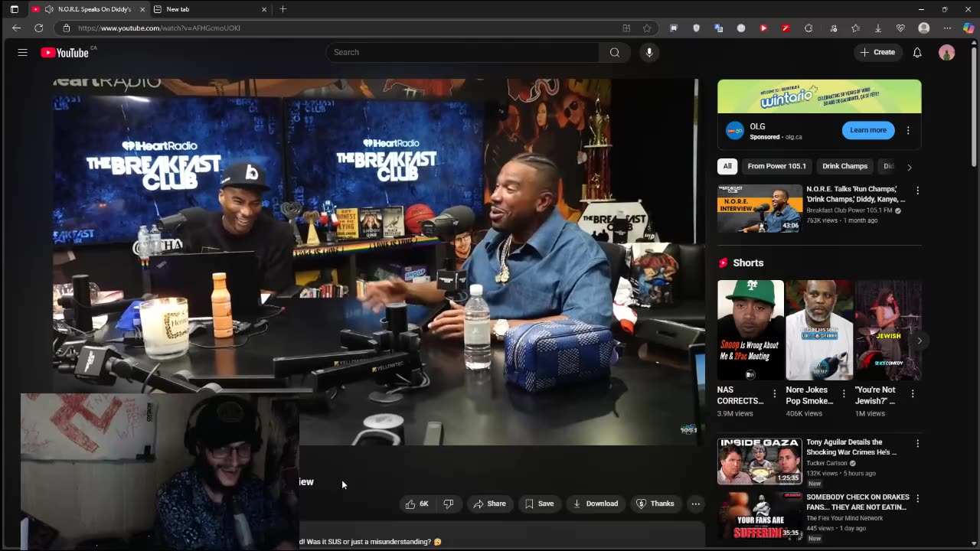Dislike the video with thumbs down

click(x=449, y=504)
